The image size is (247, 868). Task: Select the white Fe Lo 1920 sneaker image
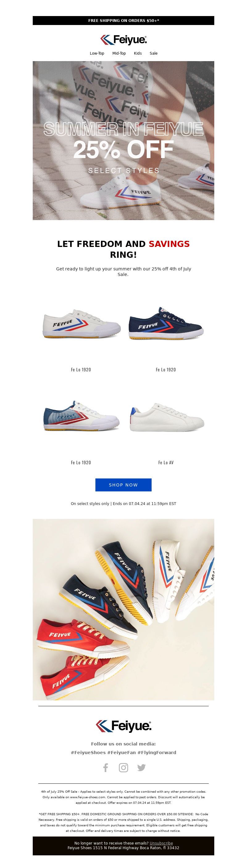[x=81, y=323]
